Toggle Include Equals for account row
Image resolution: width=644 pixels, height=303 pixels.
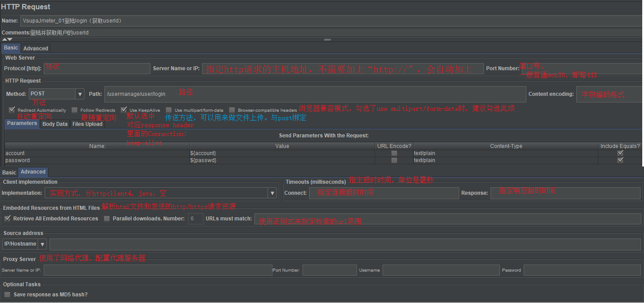[x=621, y=153]
